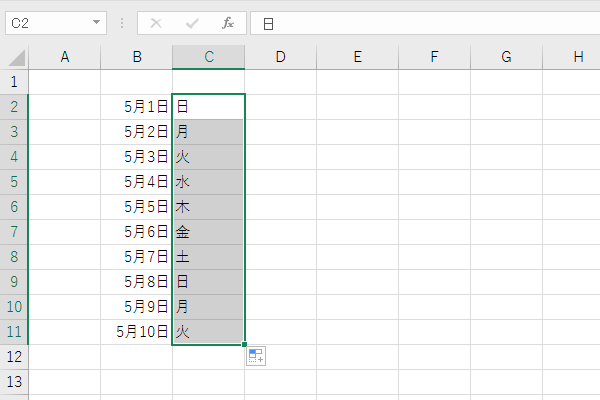Click cell C10 with 月
This screenshot has width=600, height=400.
pos(209,307)
